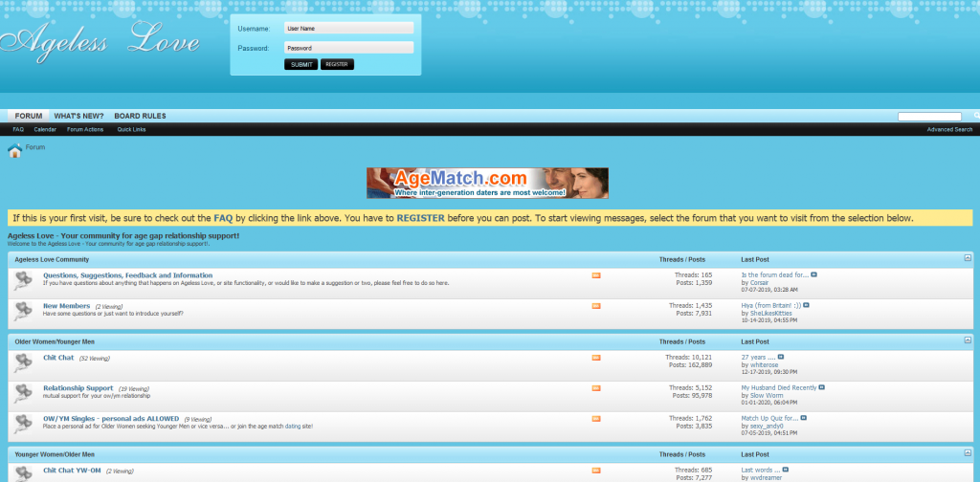Open the Quick Links dropdown menu
Image resolution: width=980 pixels, height=482 pixels.
click(131, 129)
